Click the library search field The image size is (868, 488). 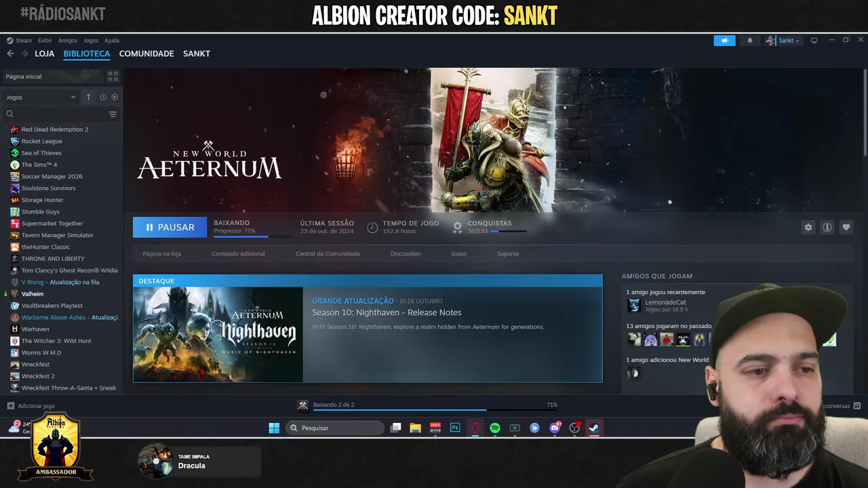click(x=56, y=114)
